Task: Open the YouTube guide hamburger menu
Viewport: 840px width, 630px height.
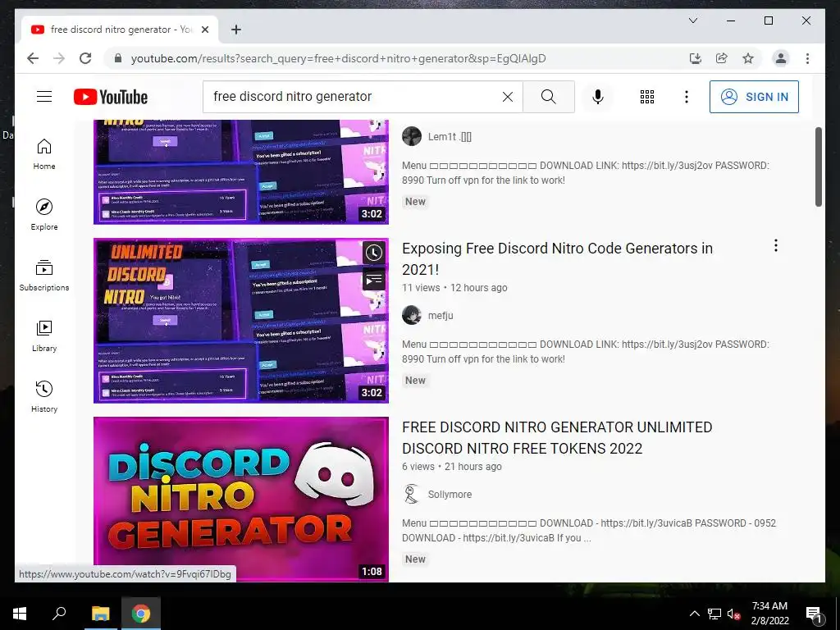Action: (44, 97)
